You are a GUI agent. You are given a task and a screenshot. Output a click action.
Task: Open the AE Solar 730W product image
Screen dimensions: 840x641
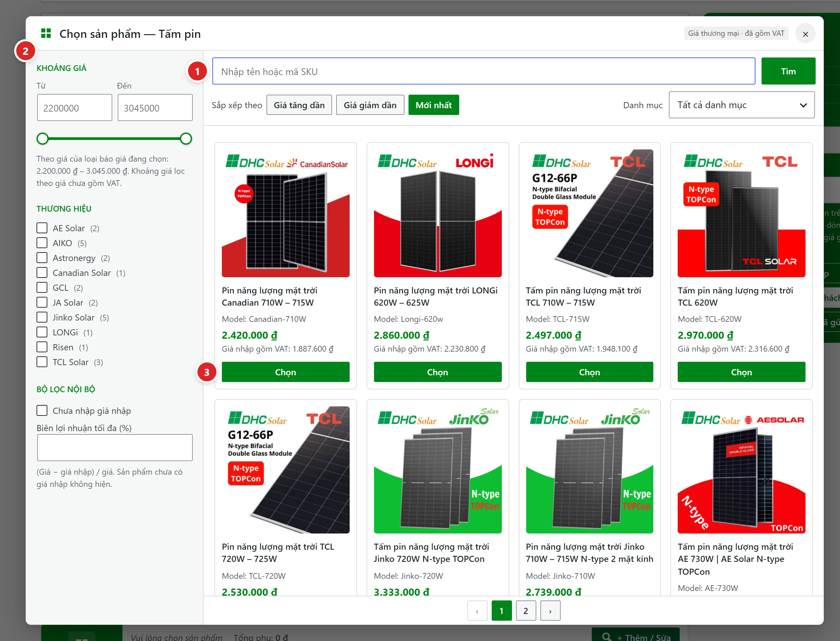(741, 470)
